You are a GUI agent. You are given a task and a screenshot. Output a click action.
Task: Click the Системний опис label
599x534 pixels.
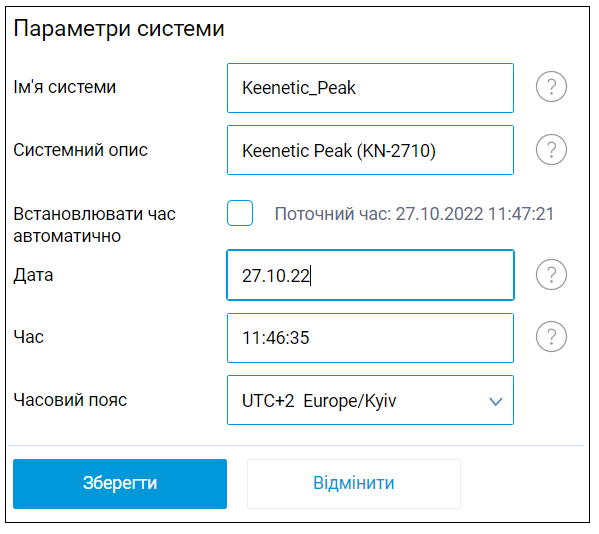tap(80, 150)
